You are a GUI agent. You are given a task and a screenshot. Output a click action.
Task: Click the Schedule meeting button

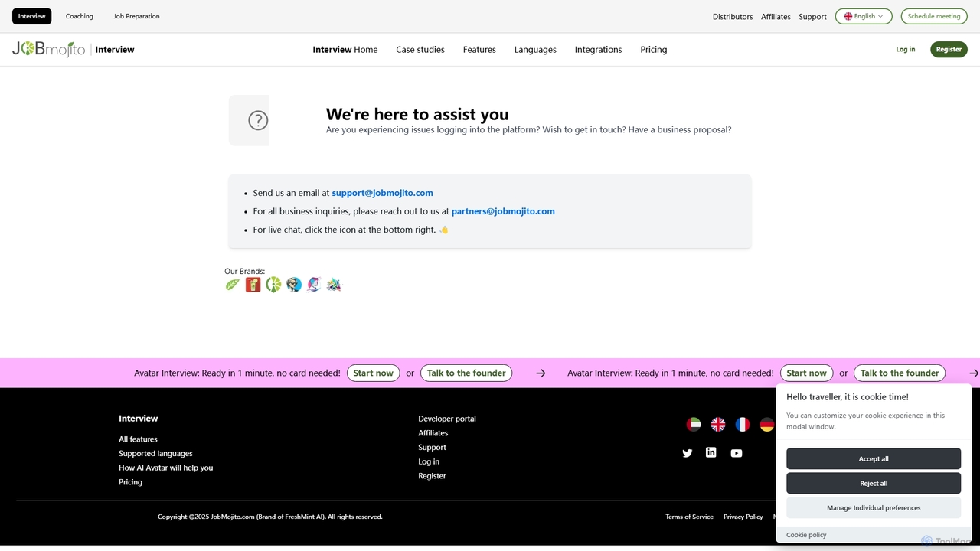pos(934,16)
